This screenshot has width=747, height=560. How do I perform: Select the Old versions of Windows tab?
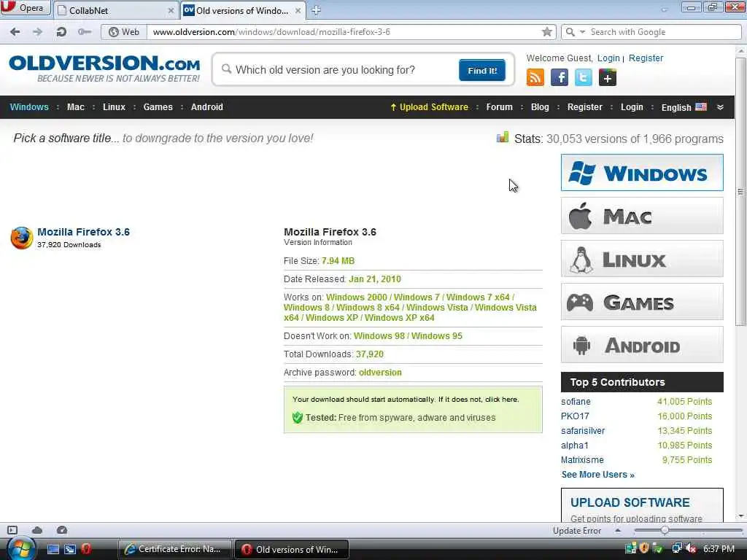[243, 10]
